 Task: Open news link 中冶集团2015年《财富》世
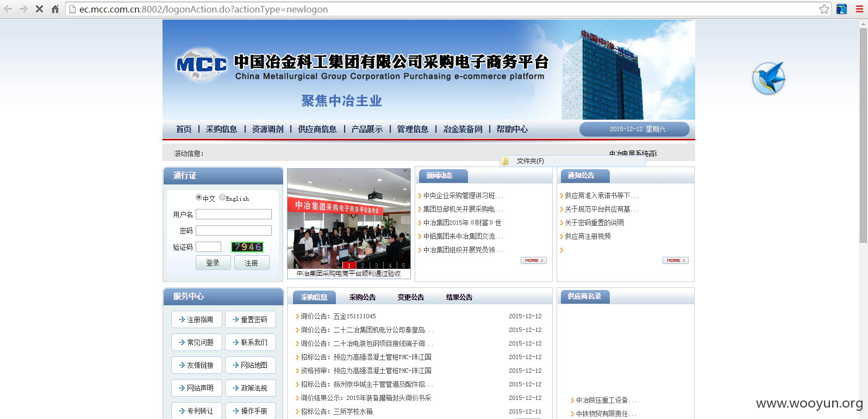pos(463,223)
